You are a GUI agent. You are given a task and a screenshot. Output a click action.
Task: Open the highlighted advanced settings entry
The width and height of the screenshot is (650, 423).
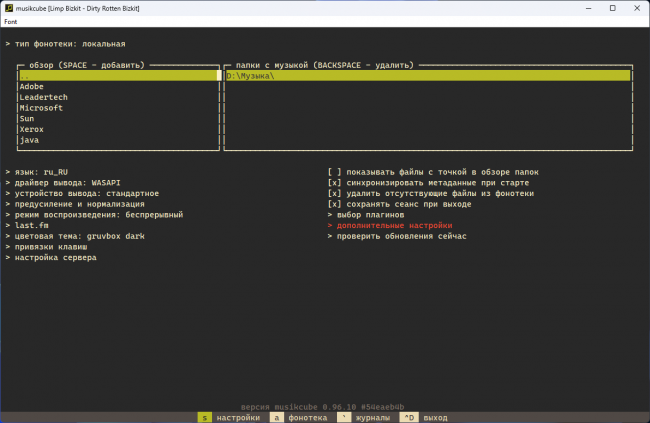(x=390, y=226)
